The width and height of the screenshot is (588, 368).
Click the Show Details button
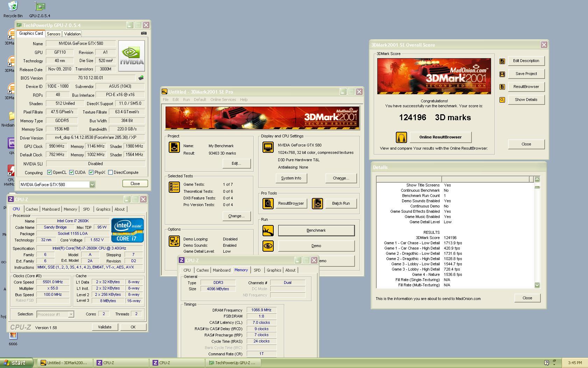click(x=526, y=100)
